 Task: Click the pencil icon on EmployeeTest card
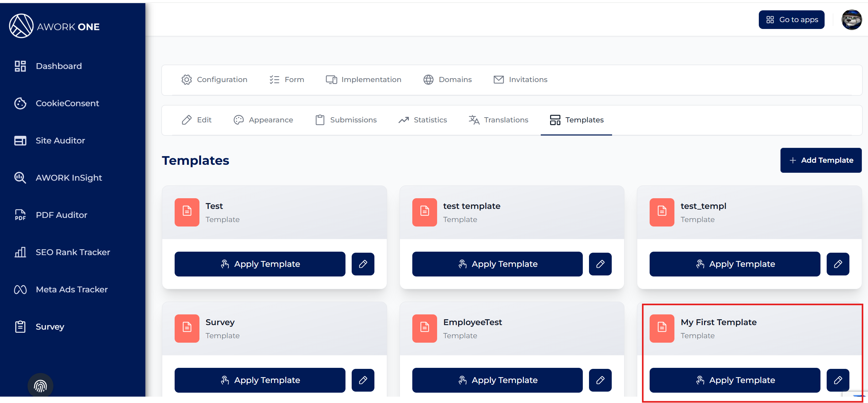(600, 380)
